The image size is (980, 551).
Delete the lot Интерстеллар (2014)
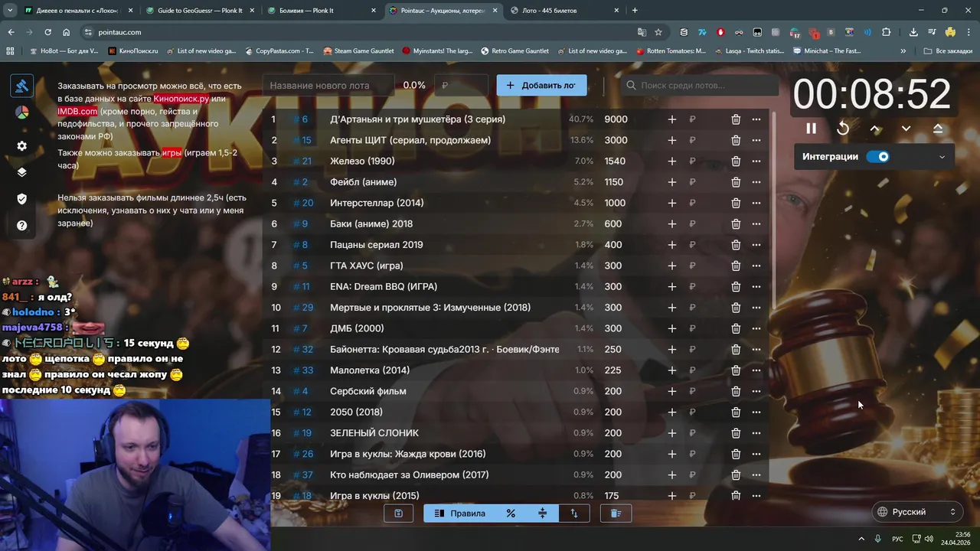pyautogui.click(x=736, y=203)
